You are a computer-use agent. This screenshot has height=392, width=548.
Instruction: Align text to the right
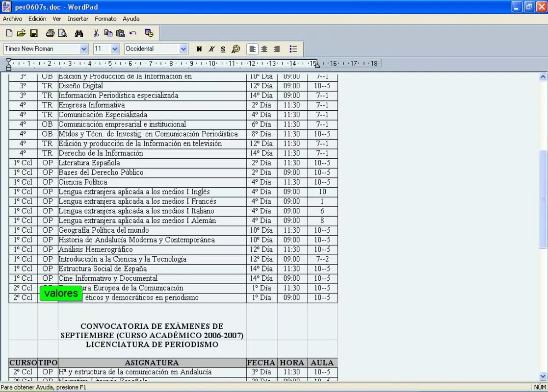(x=276, y=49)
